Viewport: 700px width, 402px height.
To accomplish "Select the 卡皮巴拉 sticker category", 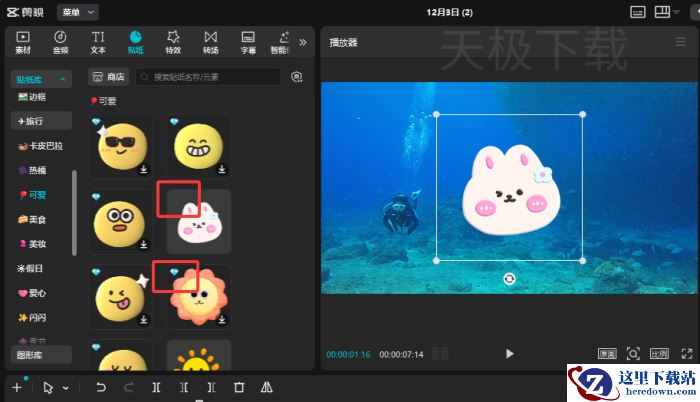I will (40, 146).
